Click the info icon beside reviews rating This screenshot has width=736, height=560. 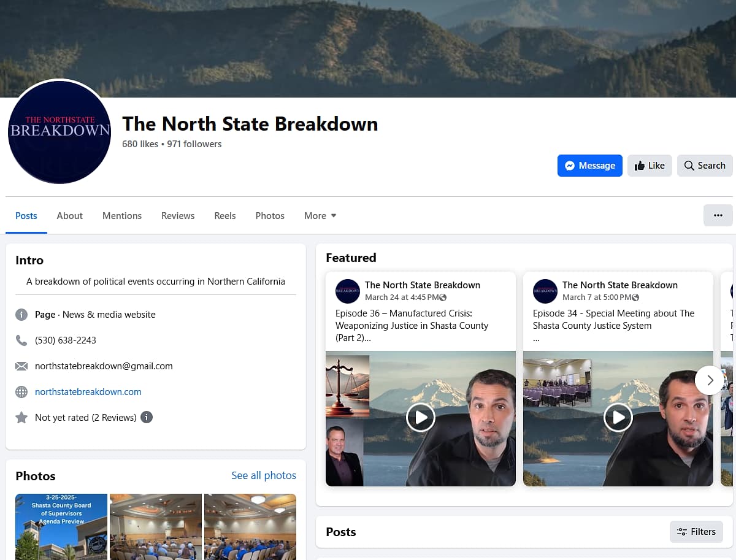tap(147, 417)
